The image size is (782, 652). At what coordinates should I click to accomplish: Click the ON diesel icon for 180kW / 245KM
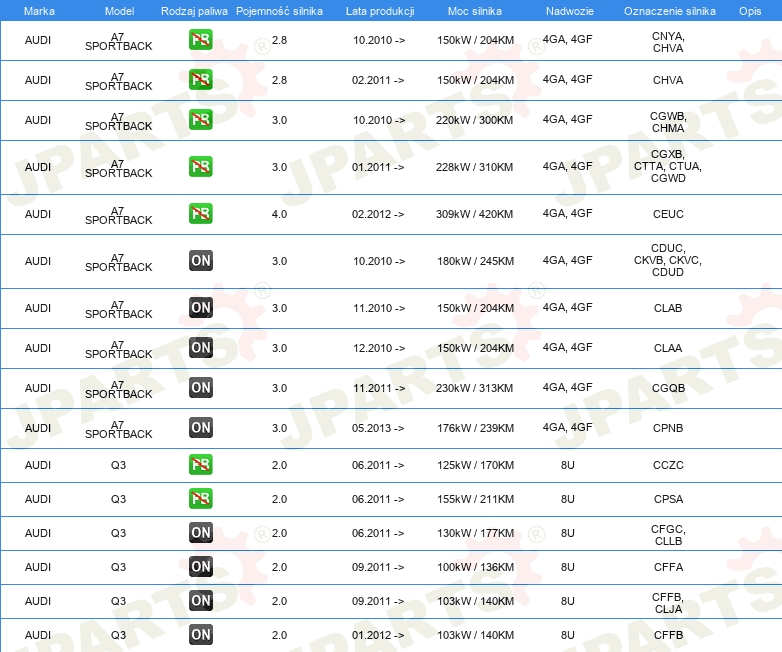[x=200, y=260]
